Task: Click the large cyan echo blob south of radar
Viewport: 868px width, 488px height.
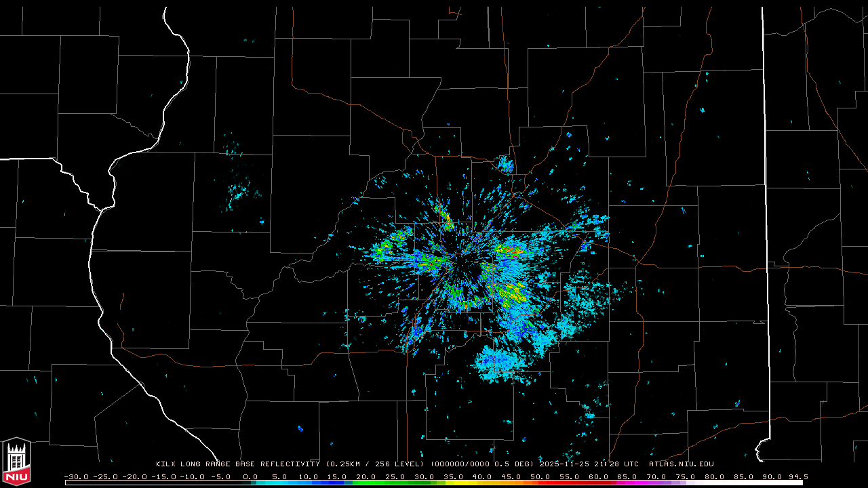Action: tap(500, 362)
